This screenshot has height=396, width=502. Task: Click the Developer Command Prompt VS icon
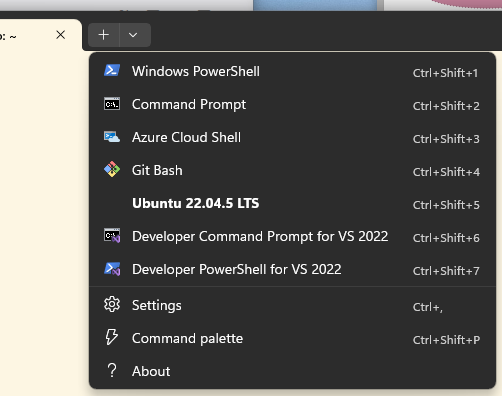112,235
